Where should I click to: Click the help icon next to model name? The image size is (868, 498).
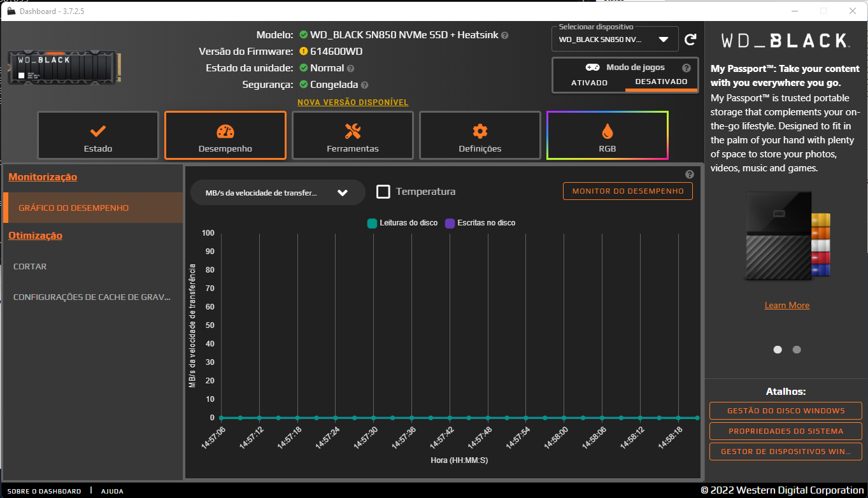pos(505,36)
